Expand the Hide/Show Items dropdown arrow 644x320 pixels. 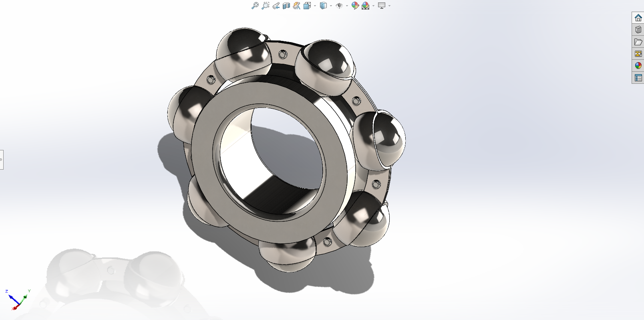point(347,6)
